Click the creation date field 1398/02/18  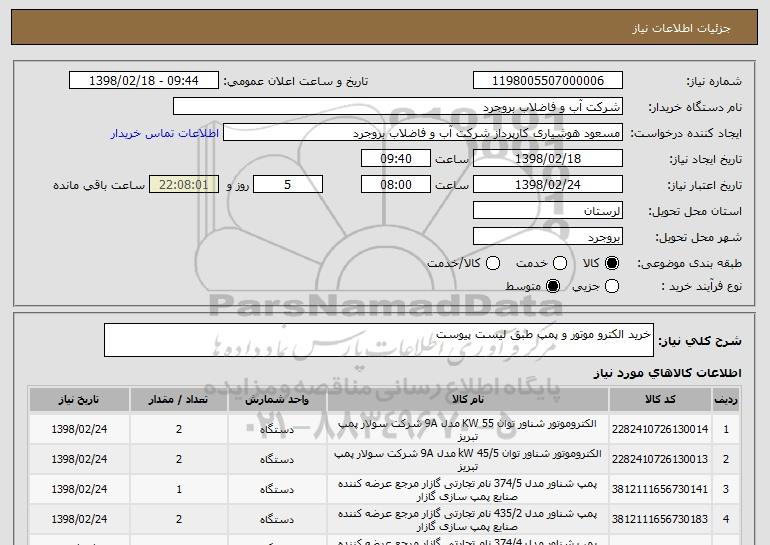(x=548, y=159)
